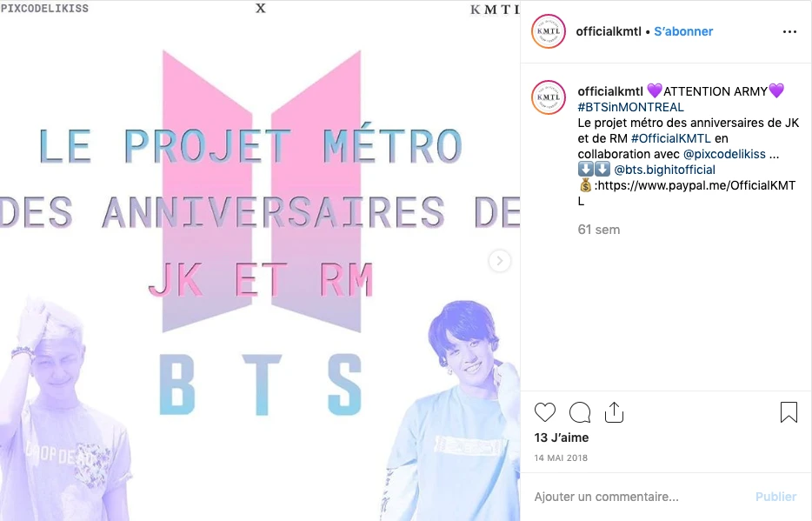Save the post with the bookmark icon
The height and width of the screenshot is (521, 812).
[789, 412]
